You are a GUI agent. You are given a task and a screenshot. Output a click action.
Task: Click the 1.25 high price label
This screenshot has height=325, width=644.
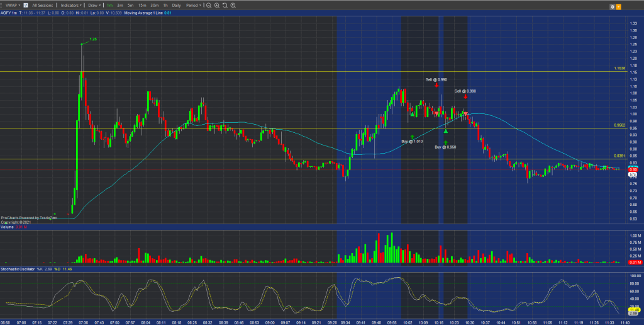[93, 39]
